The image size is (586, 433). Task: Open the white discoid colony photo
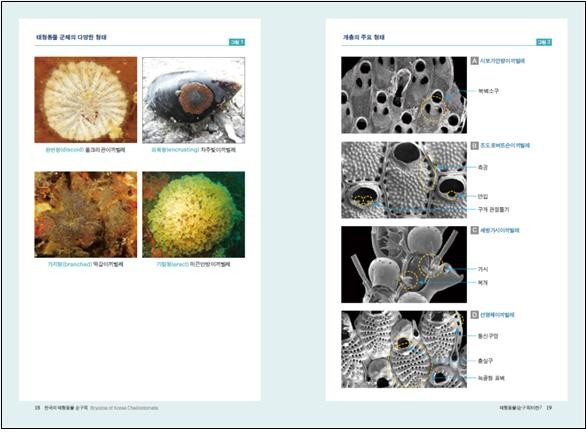pos(86,100)
